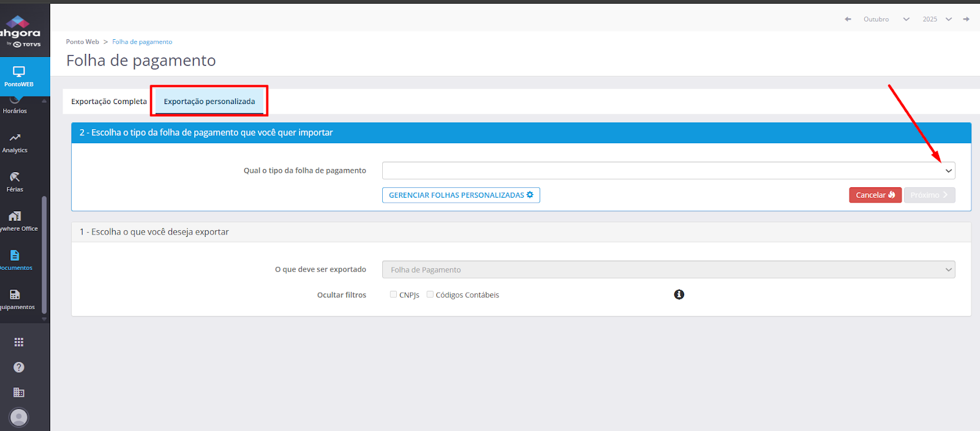Select the Exportação personalizada tab
This screenshot has width=980, height=431.
tap(209, 102)
